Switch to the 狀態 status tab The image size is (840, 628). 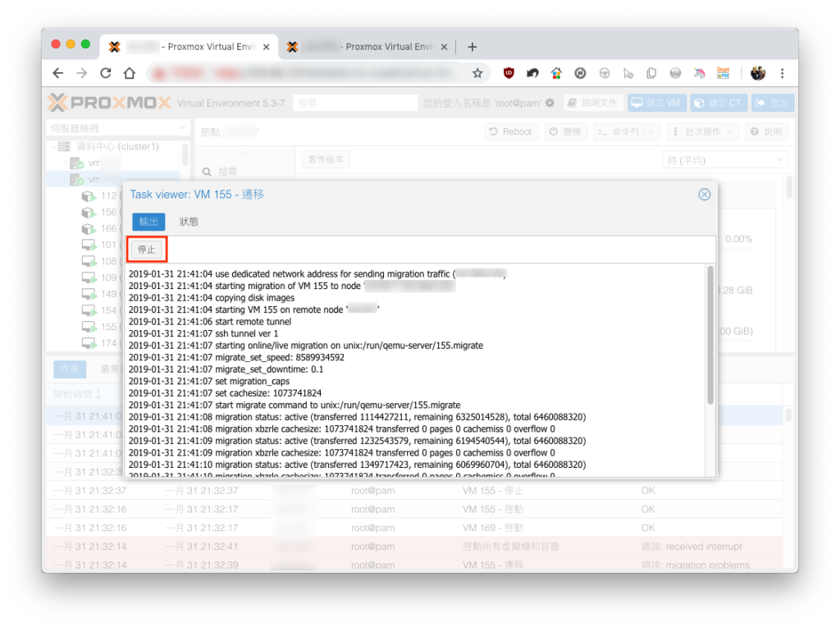point(189,222)
